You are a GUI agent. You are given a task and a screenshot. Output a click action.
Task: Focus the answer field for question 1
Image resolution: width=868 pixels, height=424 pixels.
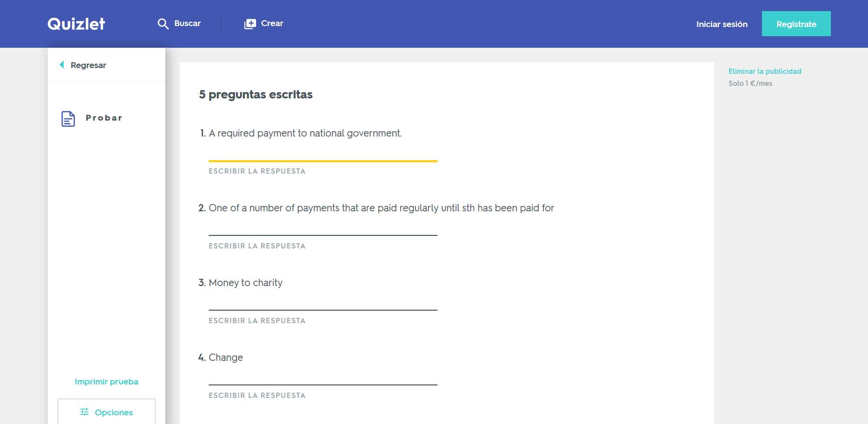323,154
